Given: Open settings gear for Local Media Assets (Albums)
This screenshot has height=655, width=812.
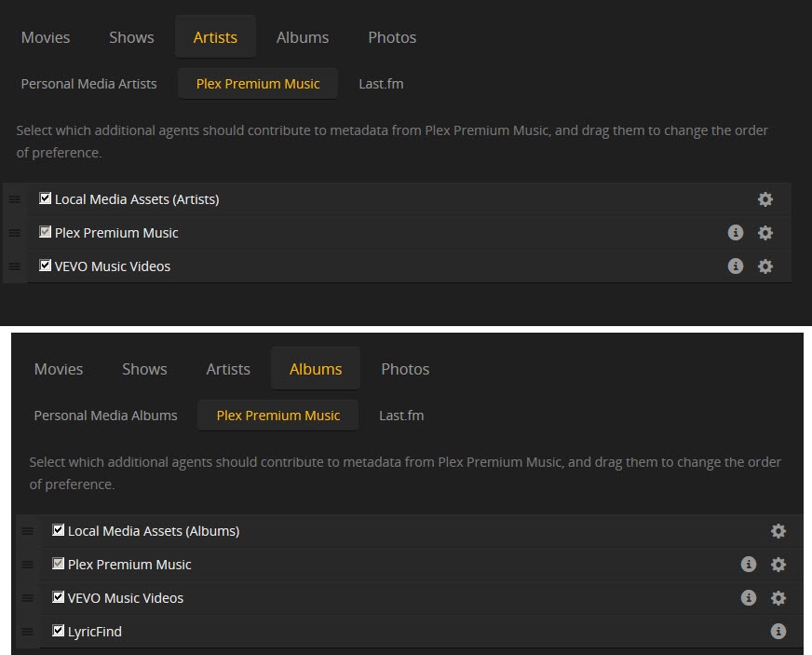Looking at the screenshot, I should click(x=778, y=531).
